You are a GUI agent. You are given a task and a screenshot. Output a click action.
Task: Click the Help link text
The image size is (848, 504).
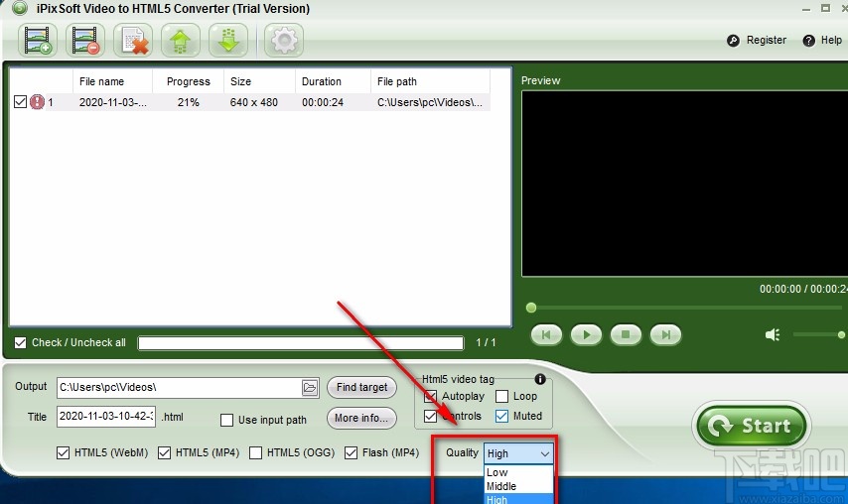[x=831, y=40]
